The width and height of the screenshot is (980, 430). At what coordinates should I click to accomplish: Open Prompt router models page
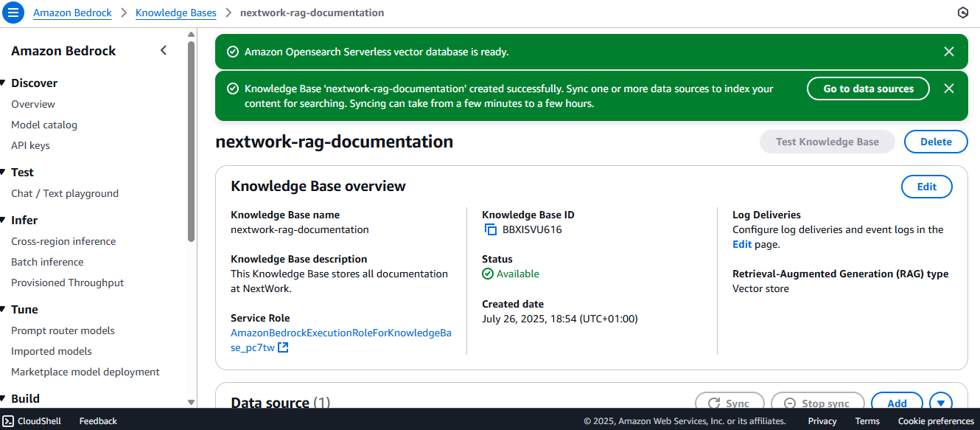tap(63, 330)
